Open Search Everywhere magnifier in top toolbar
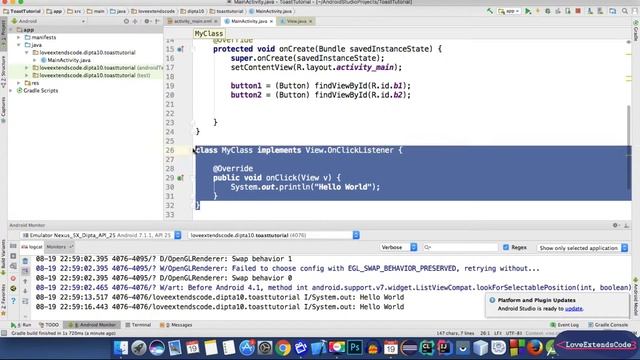This screenshot has width=640, height=360. (x=624, y=11)
